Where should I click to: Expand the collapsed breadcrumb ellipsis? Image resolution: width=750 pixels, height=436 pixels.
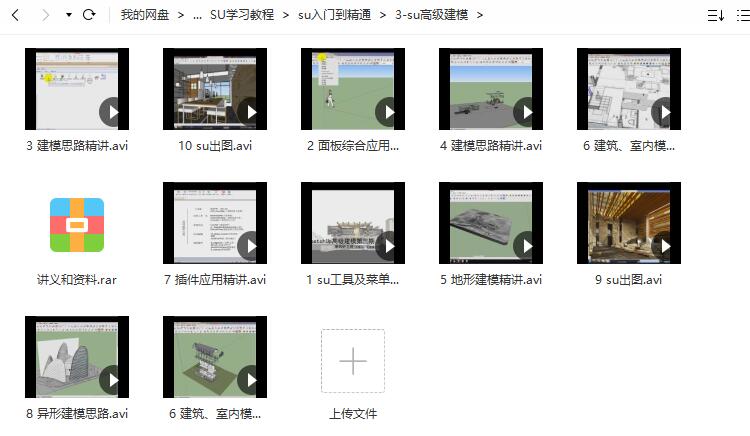(x=197, y=15)
